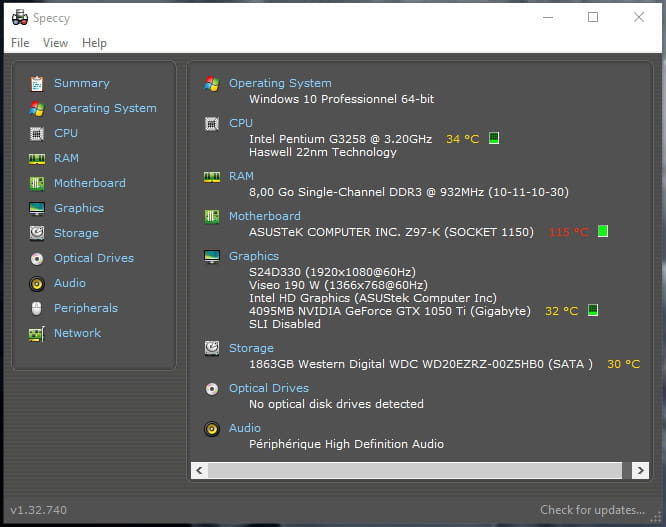Click the green indicator next to GPU 32 °C
Image resolution: width=666 pixels, height=527 pixels.
point(593,310)
